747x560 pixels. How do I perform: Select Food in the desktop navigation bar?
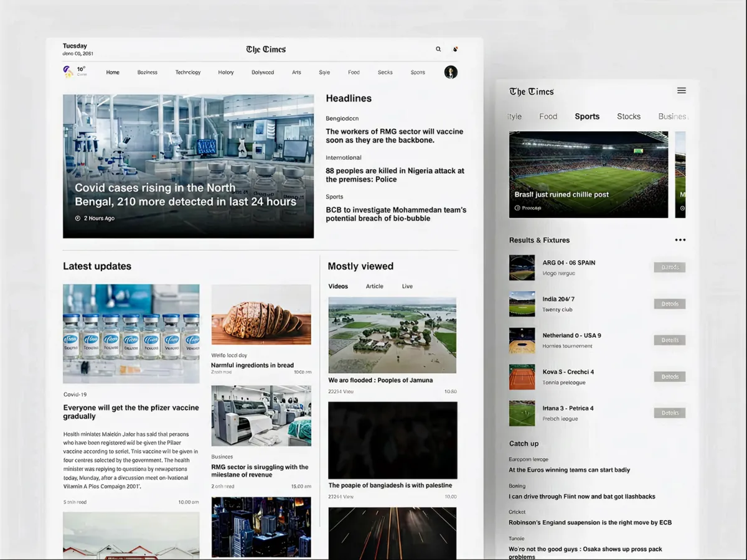[x=354, y=72]
